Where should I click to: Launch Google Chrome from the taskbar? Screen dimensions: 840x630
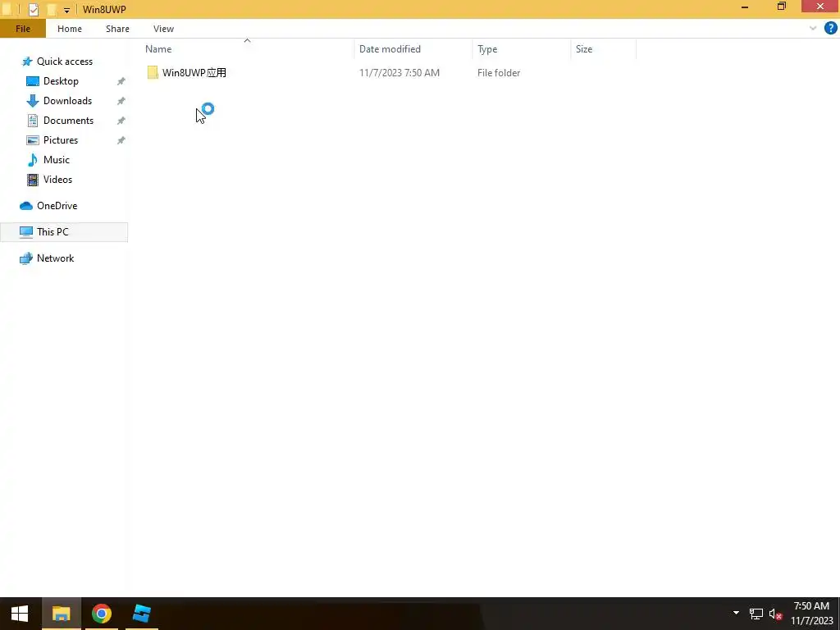tap(101, 614)
